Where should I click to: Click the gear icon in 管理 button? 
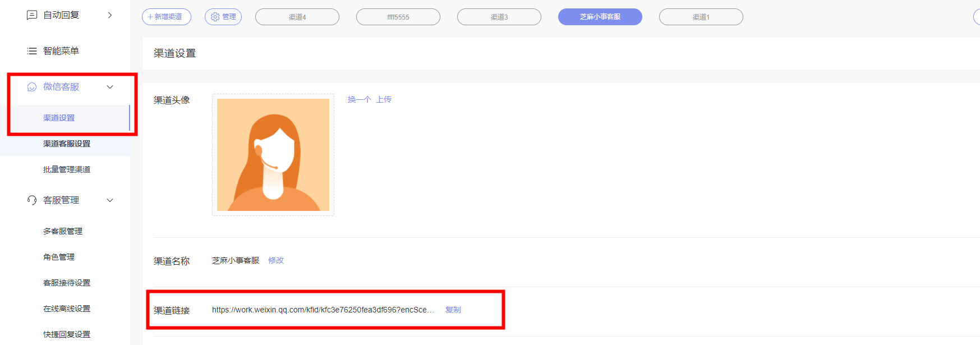(215, 17)
